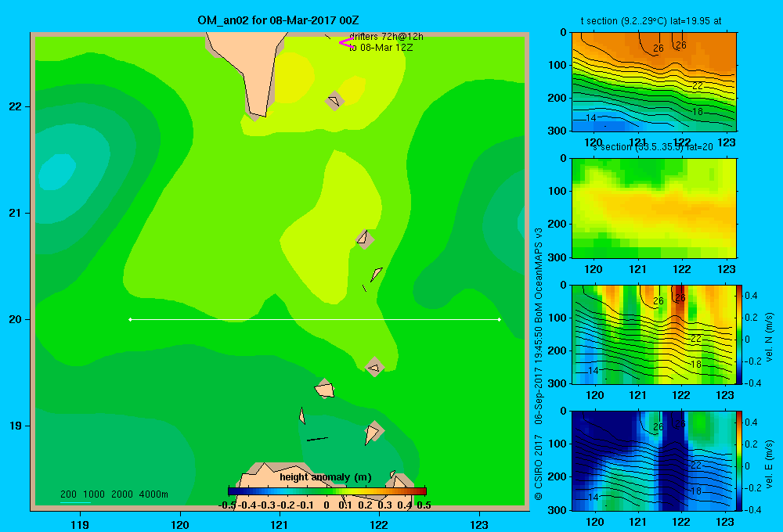
Task: Click the 's section' salinity plot title
Action: [x=652, y=147]
